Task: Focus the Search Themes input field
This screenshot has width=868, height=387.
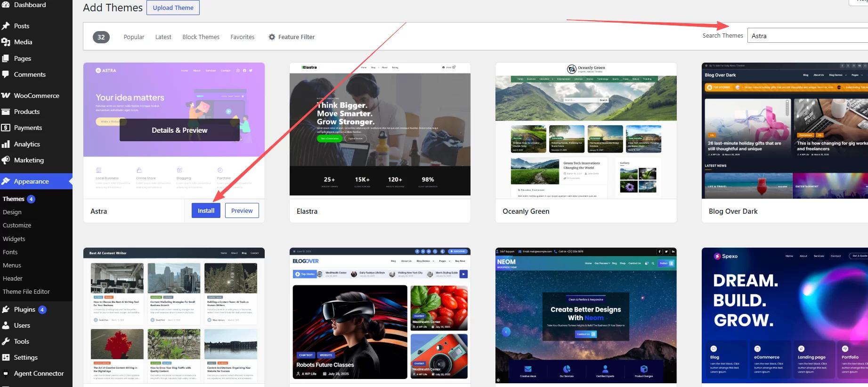Action: click(807, 36)
